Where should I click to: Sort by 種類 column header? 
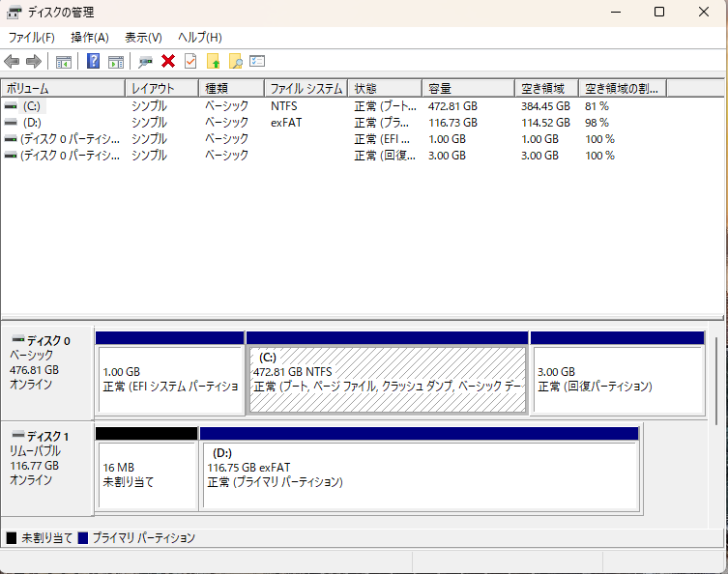pos(232,88)
